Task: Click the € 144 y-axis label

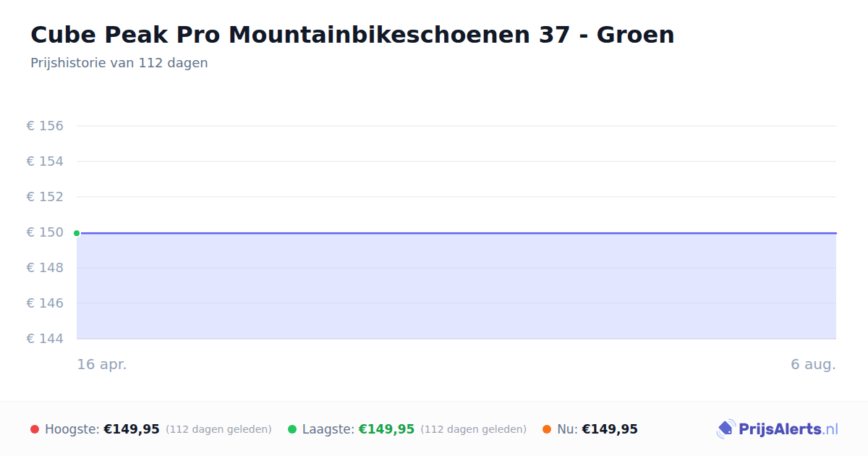Action: 45,339
